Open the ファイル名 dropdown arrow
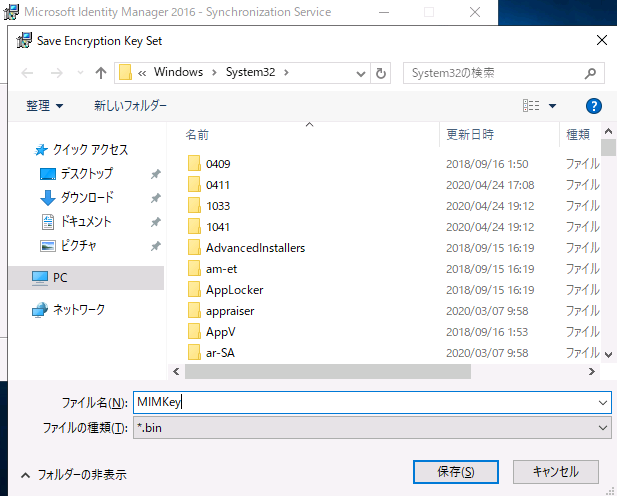This screenshot has width=617, height=496. point(602,403)
